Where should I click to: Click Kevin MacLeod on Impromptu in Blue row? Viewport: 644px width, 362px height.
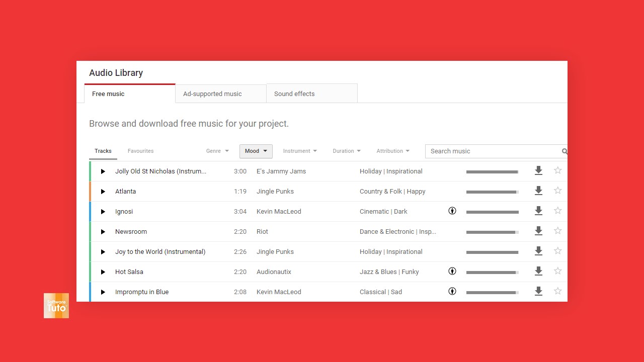pyautogui.click(x=279, y=292)
